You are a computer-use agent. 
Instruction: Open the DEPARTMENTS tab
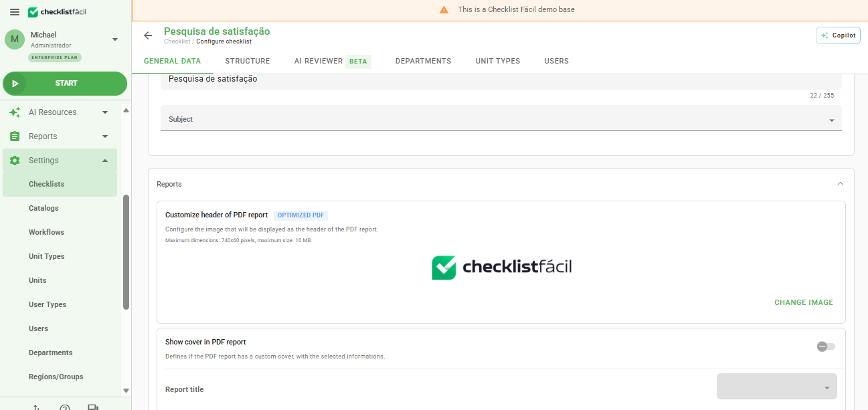(x=423, y=61)
